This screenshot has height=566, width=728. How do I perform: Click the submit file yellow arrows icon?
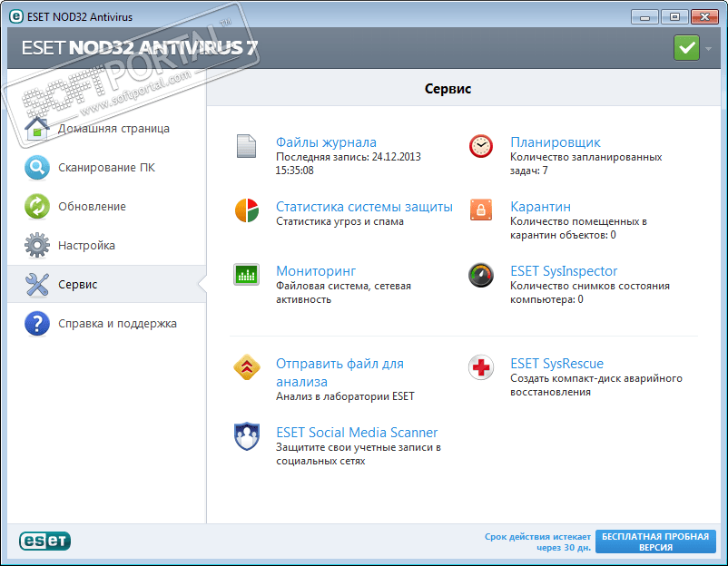point(247,367)
